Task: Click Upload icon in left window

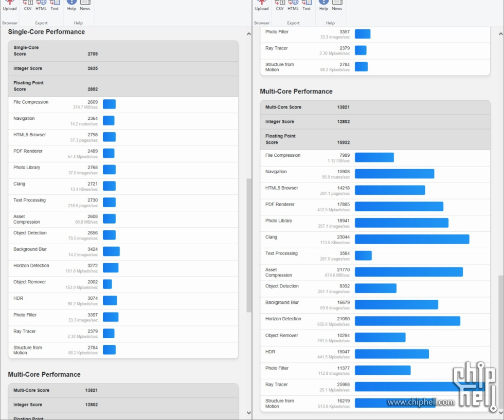Action: click(10, 5)
